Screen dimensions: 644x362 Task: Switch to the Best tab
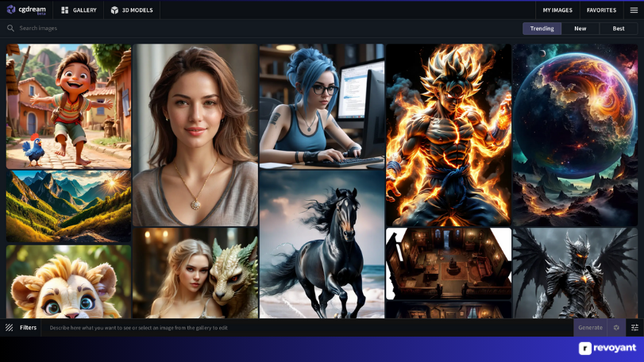pyautogui.click(x=619, y=29)
